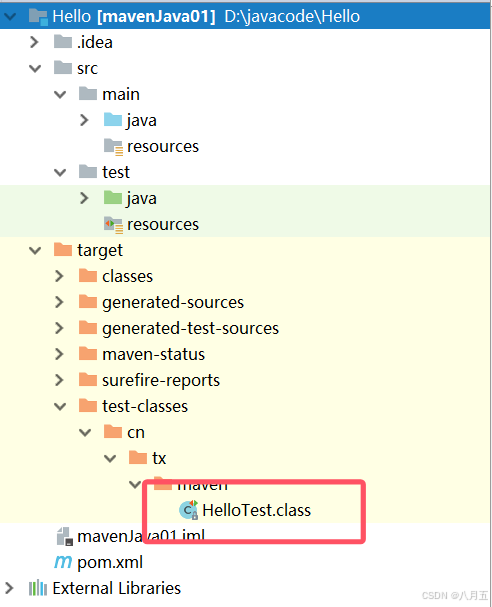The height and width of the screenshot is (607, 492).
Task: Collapse the tx folder chevron
Action: click(x=110, y=458)
